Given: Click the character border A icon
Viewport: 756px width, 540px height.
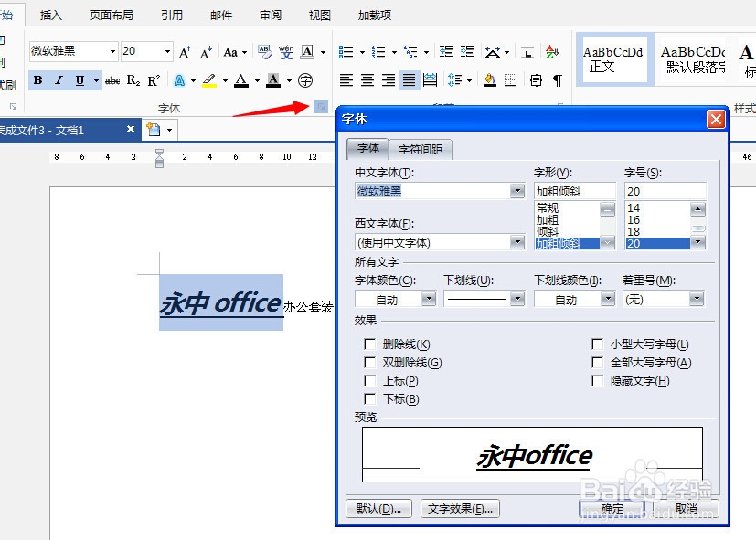Looking at the screenshot, I should click(x=307, y=52).
